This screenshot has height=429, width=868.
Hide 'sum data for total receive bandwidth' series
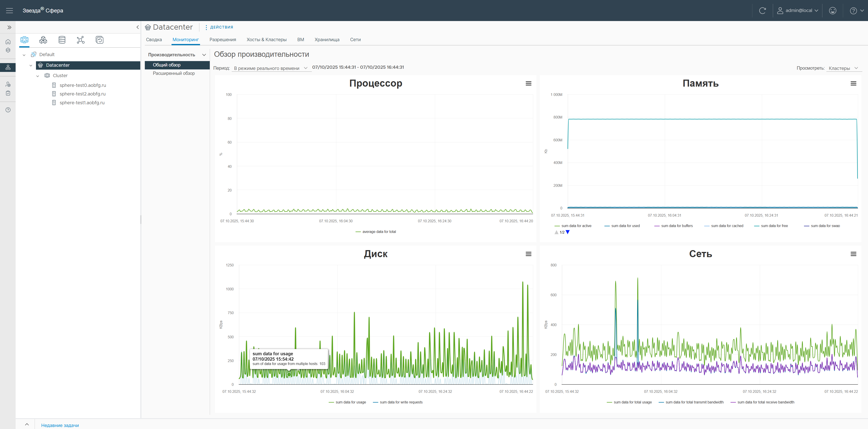click(765, 402)
